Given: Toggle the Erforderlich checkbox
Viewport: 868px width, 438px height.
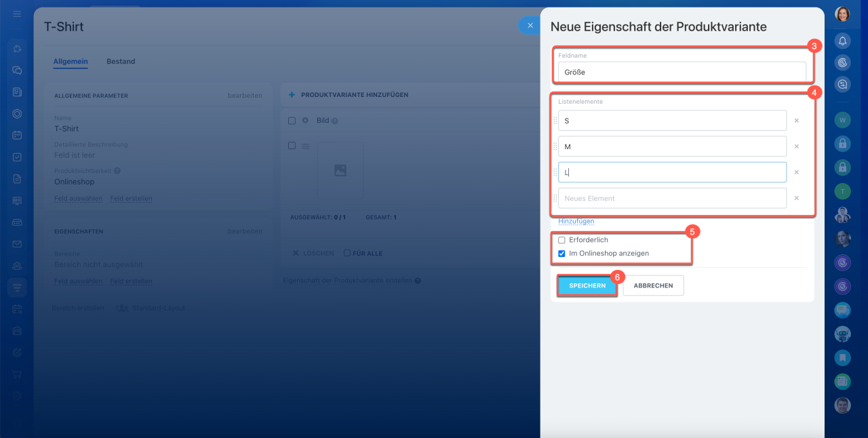Looking at the screenshot, I should point(561,240).
